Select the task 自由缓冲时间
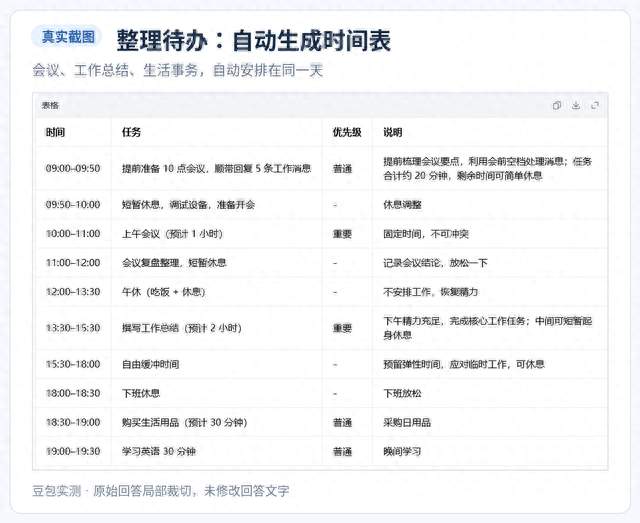640x523 pixels. tap(151, 364)
